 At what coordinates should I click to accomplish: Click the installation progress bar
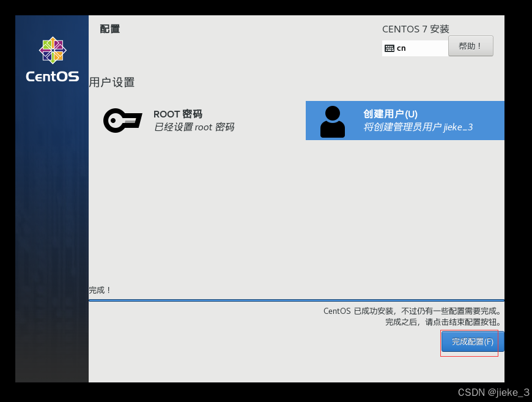point(296,300)
